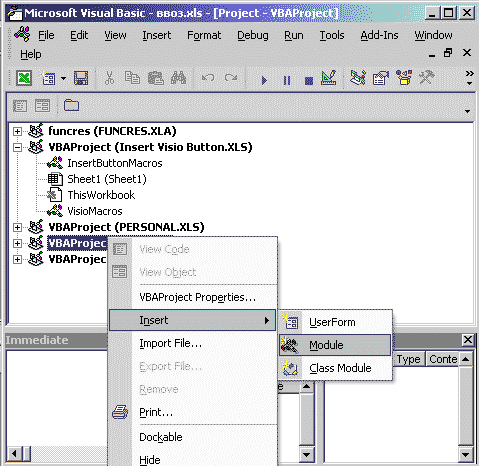Screen dimensions: 479x466
Task: Click the Paste toolbar icon
Action: [x=155, y=79]
